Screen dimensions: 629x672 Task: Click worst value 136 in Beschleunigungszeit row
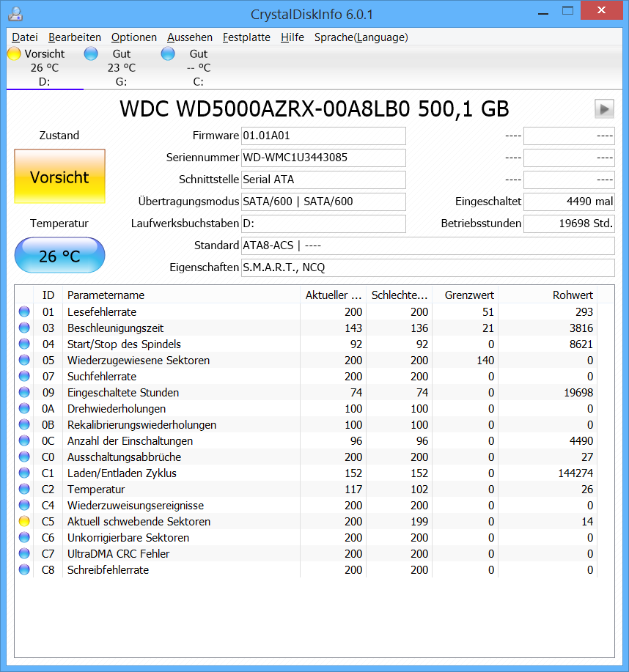point(419,328)
